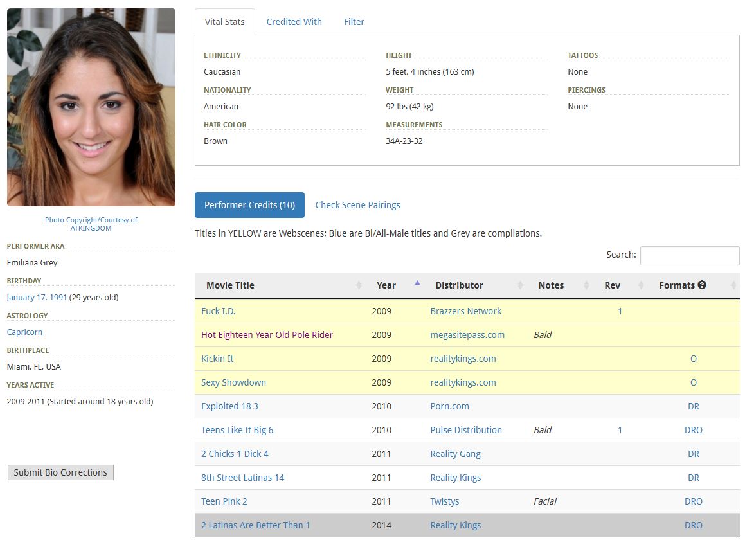Select the Facial note in Teen Pink 2 row
The width and height of the screenshot is (756, 547).
(x=545, y=501)
